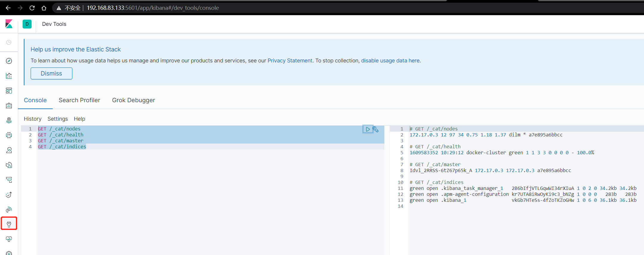
Task: Click the '# GET /_cat/nodes' output comment
Action: click(x=434, y=129)
